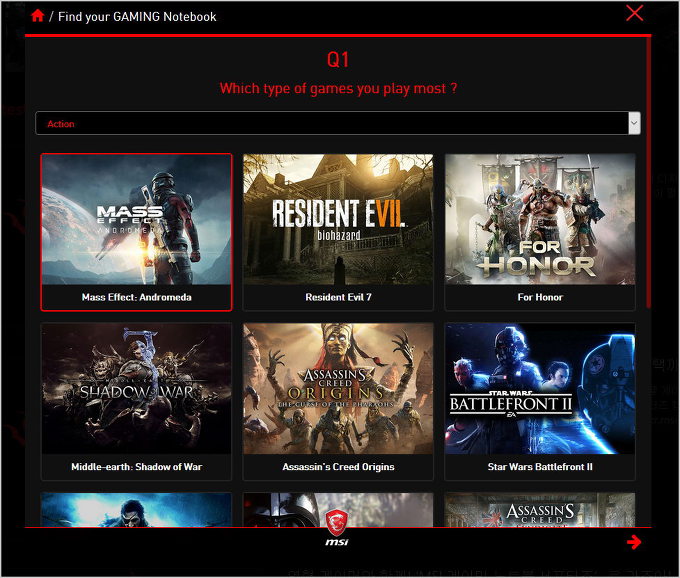Click the Find your GAMING Notebook breadcrumb
The image size is (680, 578).
(x=137, y=16)
